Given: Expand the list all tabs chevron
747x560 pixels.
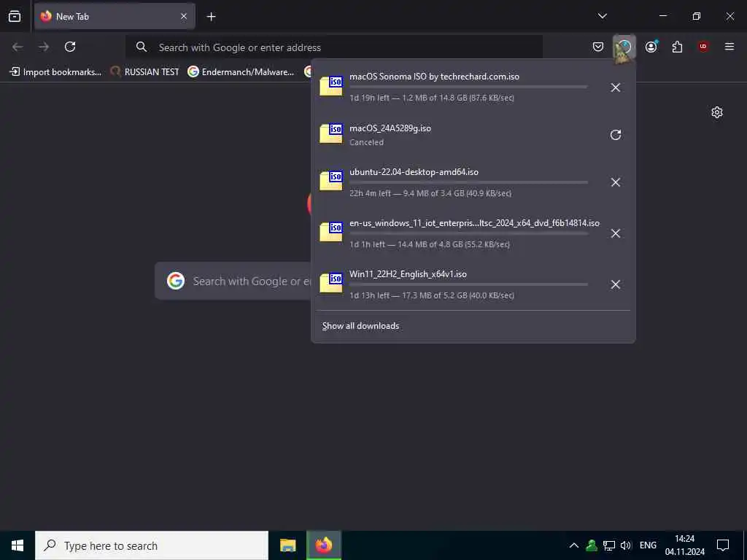Looking at the screenshot, I should click(602, 16).
